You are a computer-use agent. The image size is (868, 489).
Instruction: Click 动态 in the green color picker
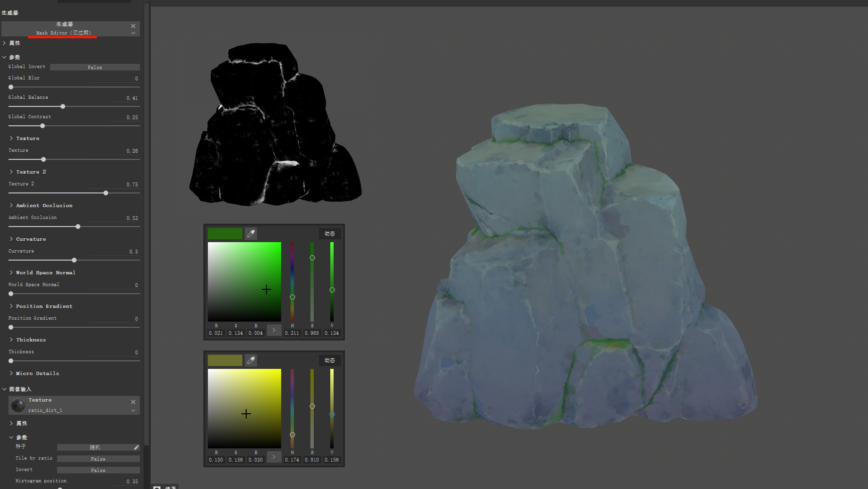tap(330, 234)
